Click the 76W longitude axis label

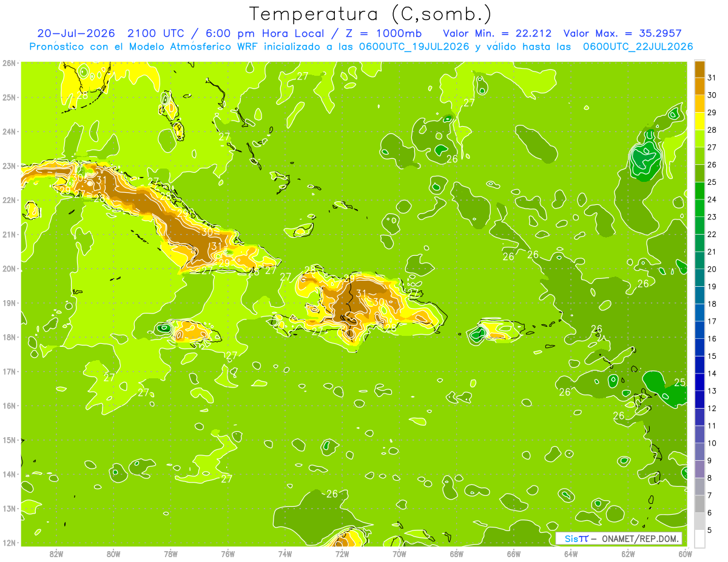227,553
